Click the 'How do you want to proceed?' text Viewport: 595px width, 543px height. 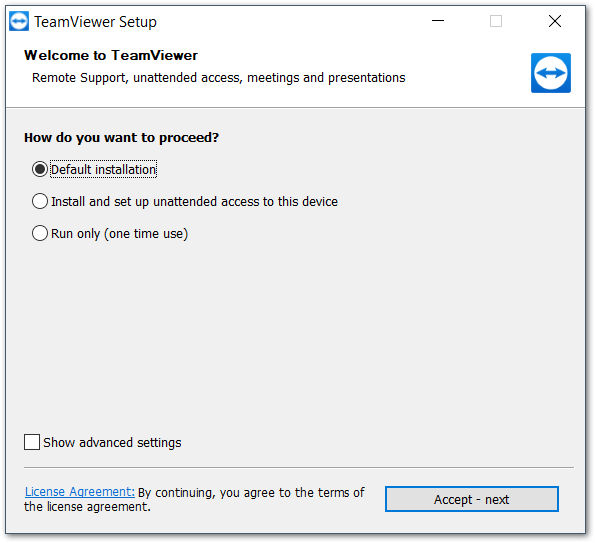[x=121, y=137]
